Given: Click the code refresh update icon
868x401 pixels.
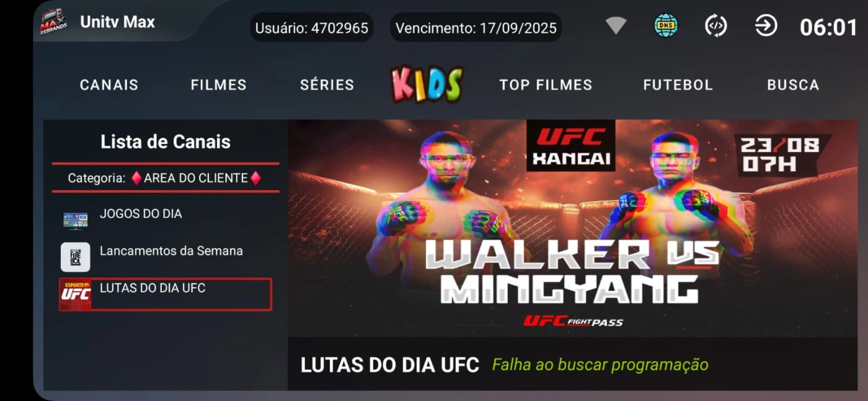Looking at the screenshot, I should pyautogui.click(x=715, y=26).
